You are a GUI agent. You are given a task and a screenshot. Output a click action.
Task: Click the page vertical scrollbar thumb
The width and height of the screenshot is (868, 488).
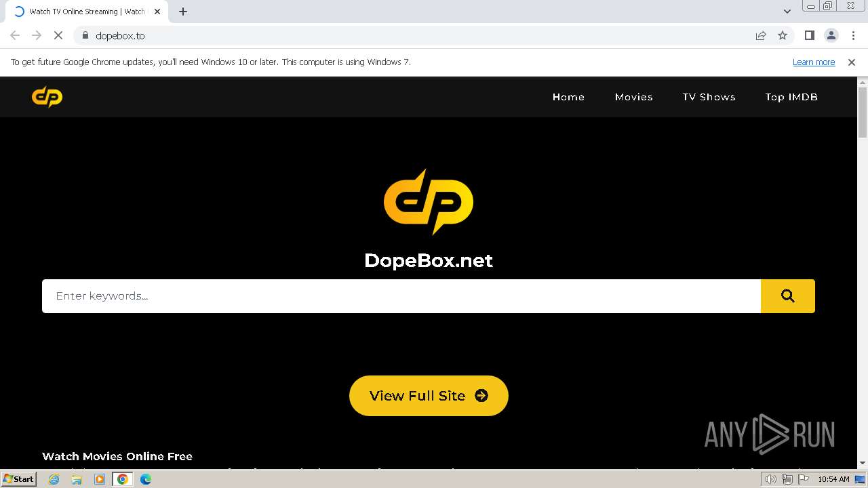[x=863, y=113]
